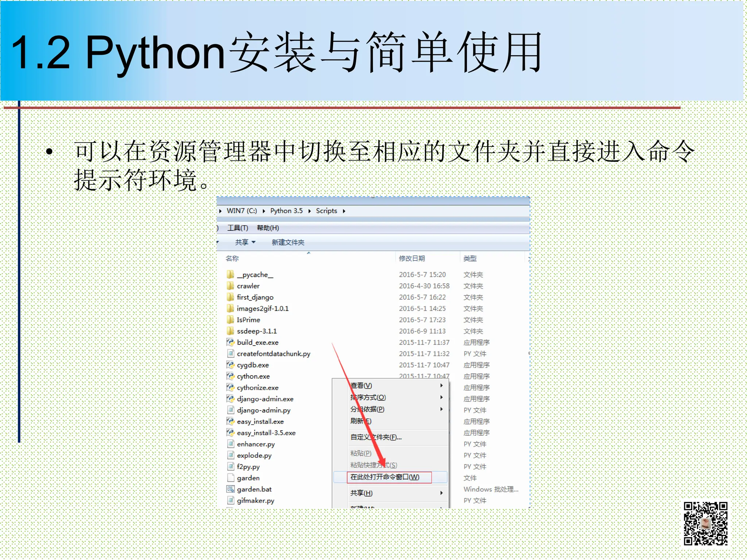The height and width of the screenshot is (560, 747).
Task: Select the cython.exe file icon
Action: click(230, 376)
